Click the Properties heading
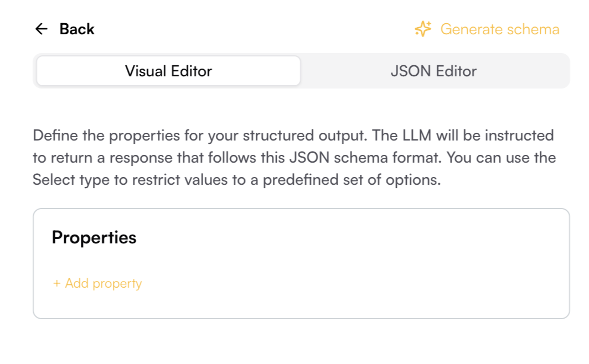Viewport: 589px width, 364px height. 94,237
